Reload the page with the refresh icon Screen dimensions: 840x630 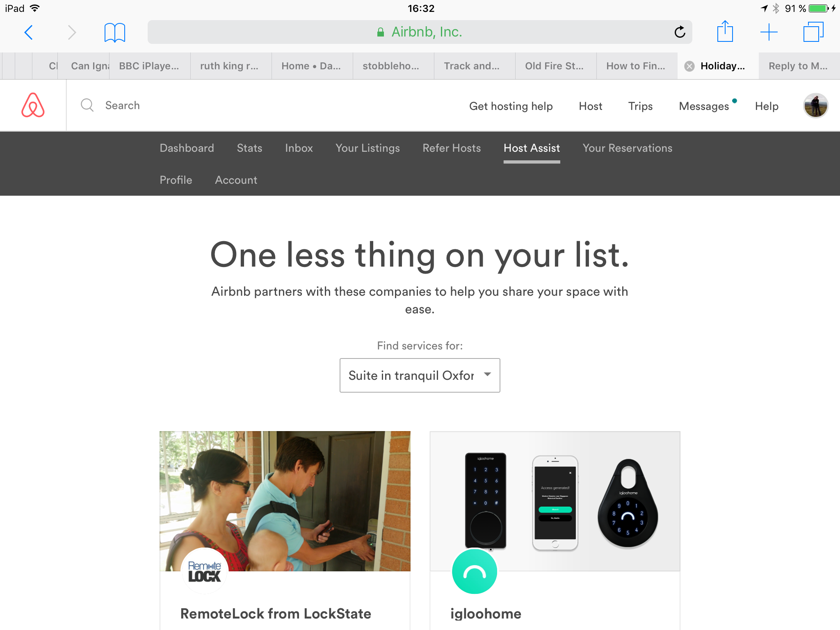pos(680,32)
